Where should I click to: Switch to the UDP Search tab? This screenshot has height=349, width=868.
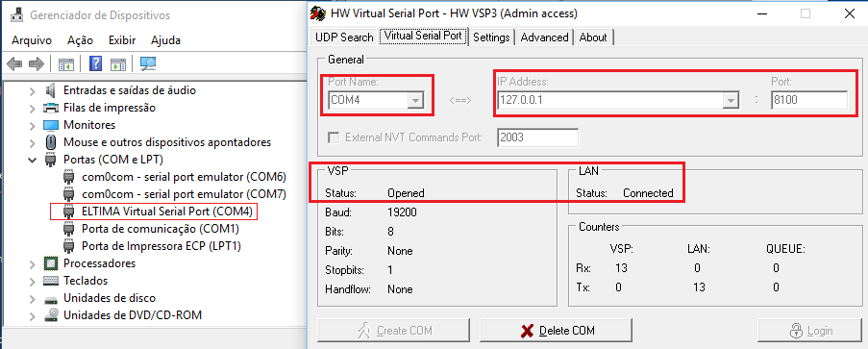[x=344, y=37]
